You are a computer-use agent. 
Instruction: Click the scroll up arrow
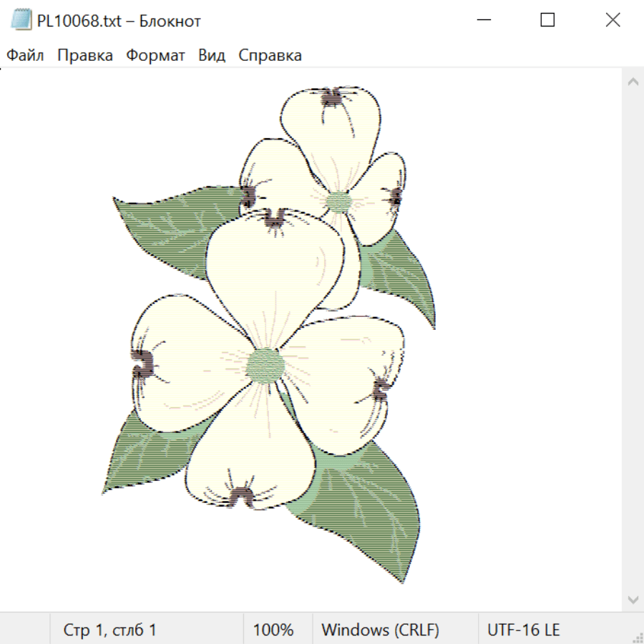click(633, 82)
